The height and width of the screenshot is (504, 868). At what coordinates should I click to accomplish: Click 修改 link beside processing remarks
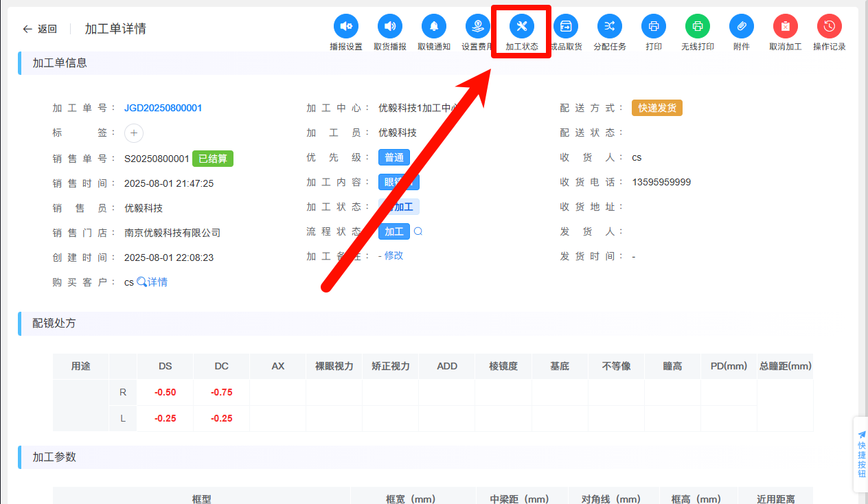click(x=394, y=255)
